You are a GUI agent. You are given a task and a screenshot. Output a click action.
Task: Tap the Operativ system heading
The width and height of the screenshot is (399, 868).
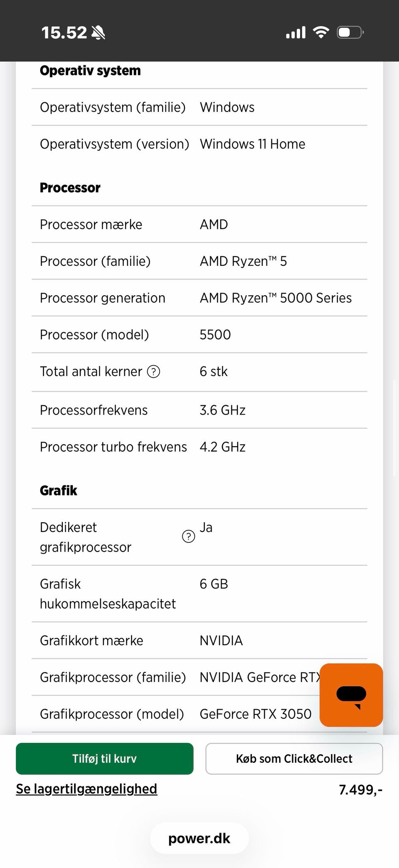90,71
